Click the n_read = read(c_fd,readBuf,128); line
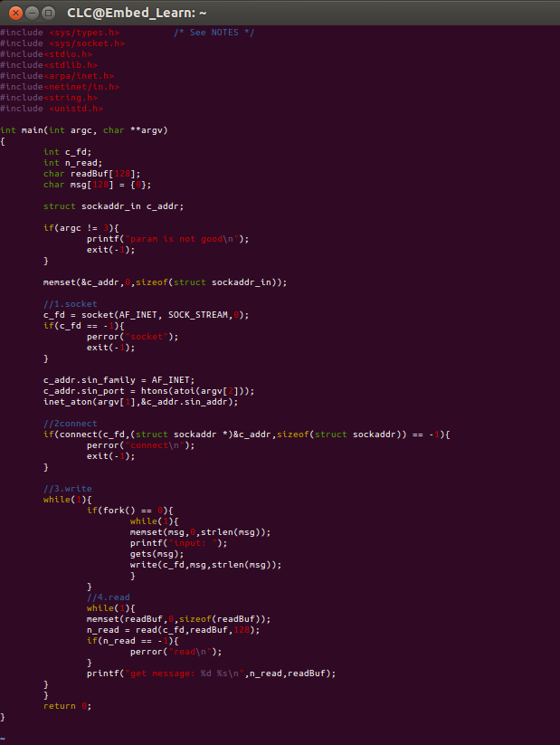 pos(174,630)
